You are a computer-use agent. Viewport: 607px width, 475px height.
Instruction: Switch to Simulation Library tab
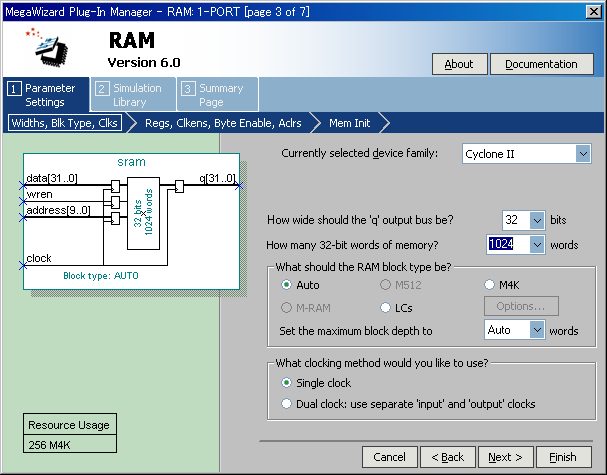coord(133,95)
